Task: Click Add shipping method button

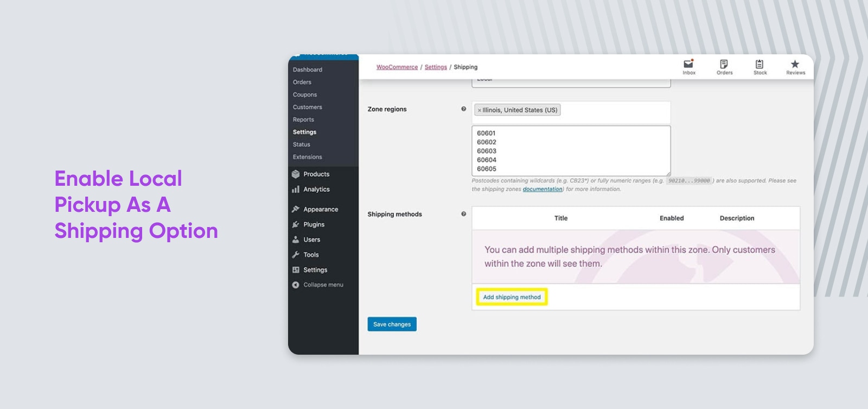Action: (512, 297)
